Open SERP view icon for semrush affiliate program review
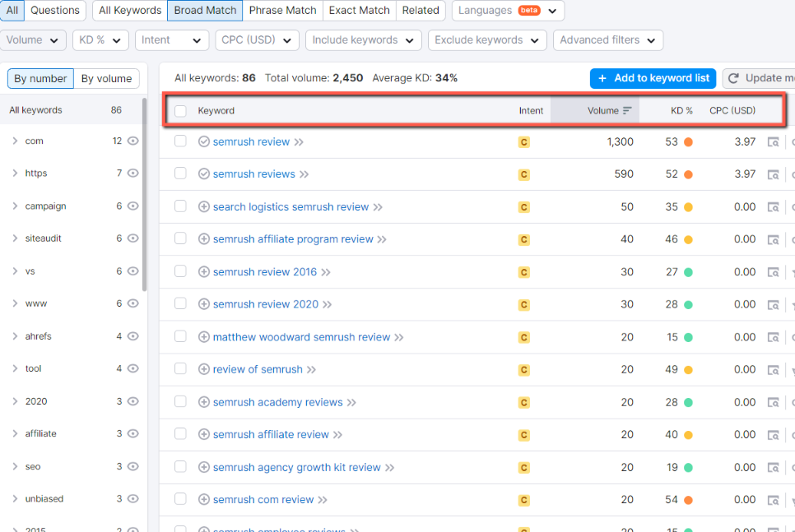The height and width of the screenshot is (532, 795). (773, 239)
